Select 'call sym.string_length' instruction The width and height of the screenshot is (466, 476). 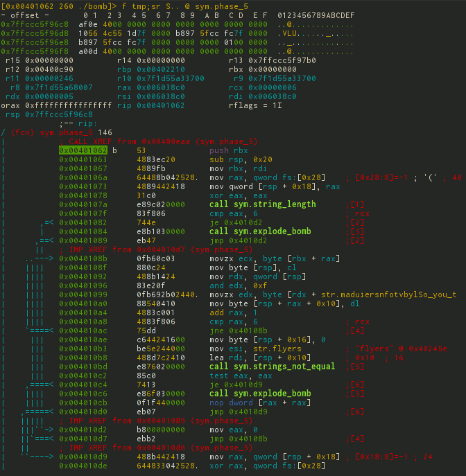pyautogui.click(x=262, y=204)
